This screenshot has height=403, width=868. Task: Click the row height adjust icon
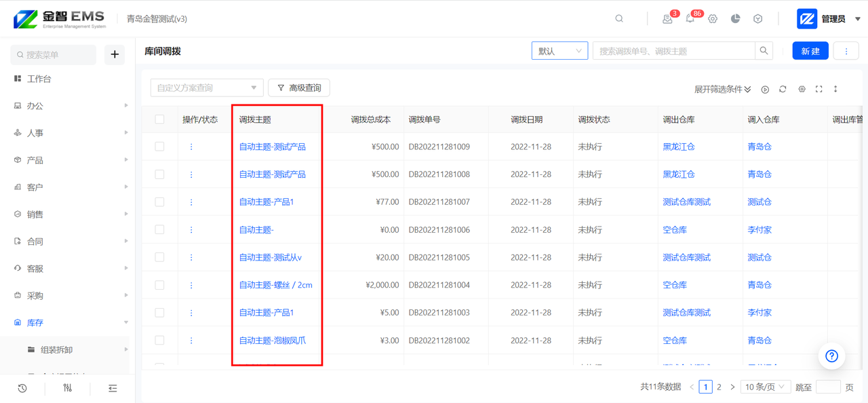click(835, 89)
